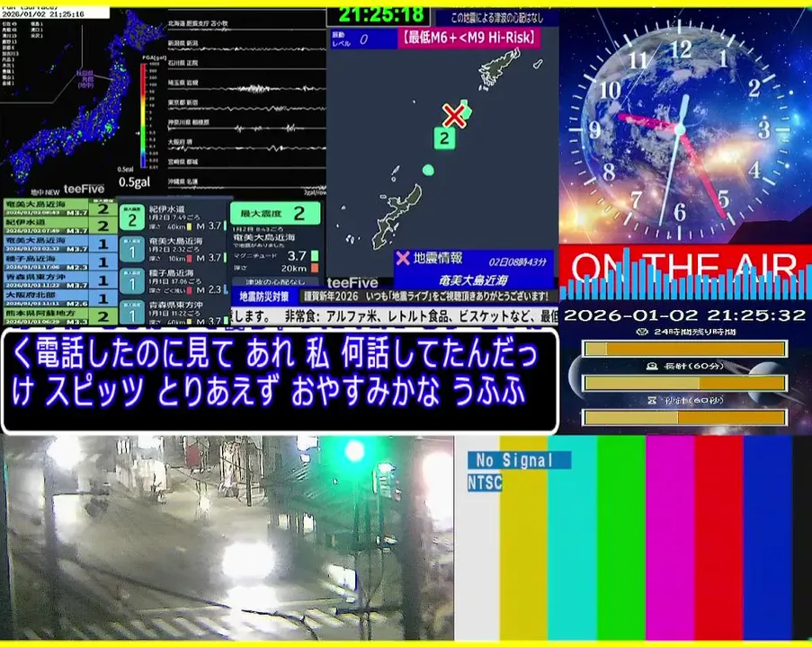Click the 長針(60分) progress bar

(x=685, y=383)
